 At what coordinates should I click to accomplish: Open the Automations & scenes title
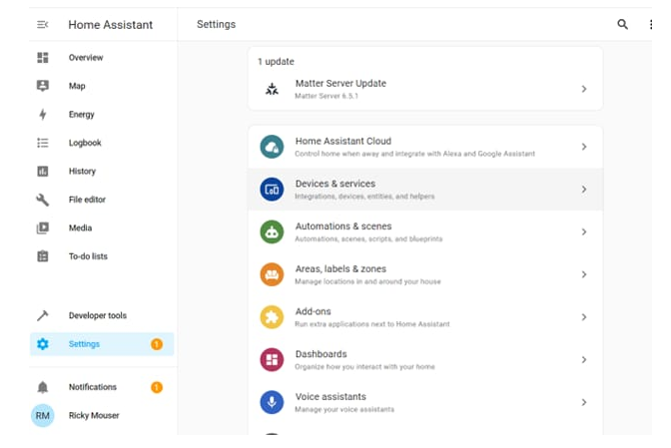(343, 226)
